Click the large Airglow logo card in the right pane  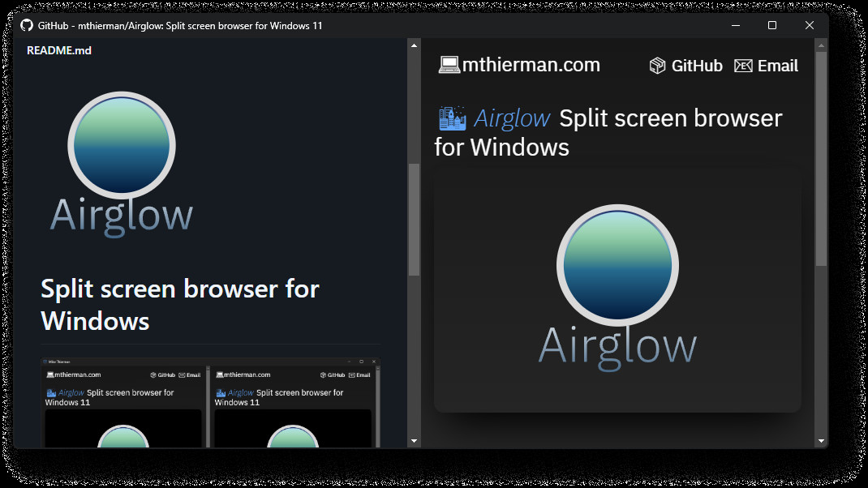pyautogui.click(x=617, y=289)
